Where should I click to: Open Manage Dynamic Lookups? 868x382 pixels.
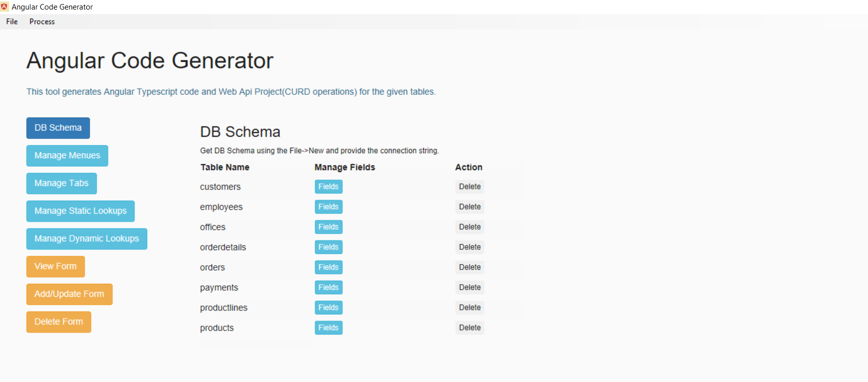point(87,239)
